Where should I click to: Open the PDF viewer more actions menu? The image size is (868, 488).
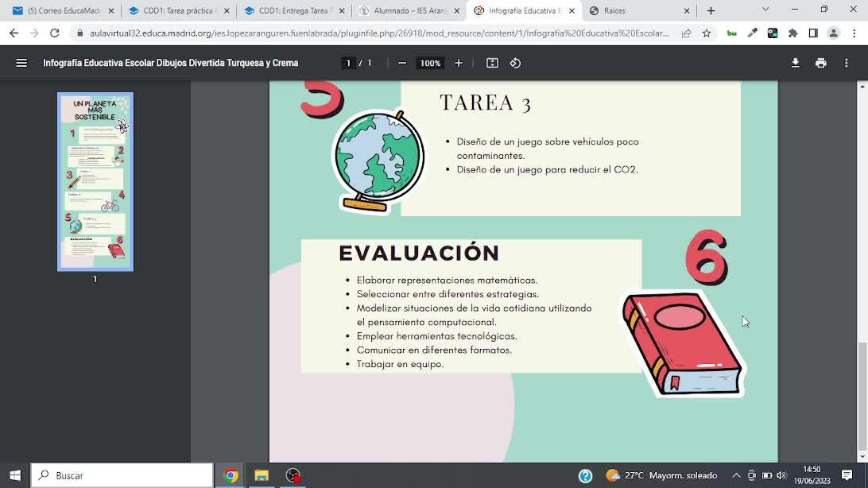[847, 63]
